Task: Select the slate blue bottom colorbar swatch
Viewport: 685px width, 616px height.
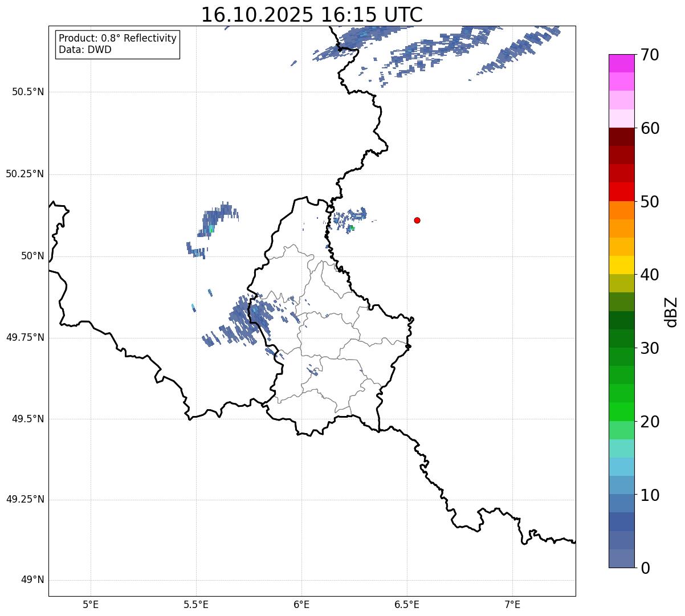Action: (621, 558)
